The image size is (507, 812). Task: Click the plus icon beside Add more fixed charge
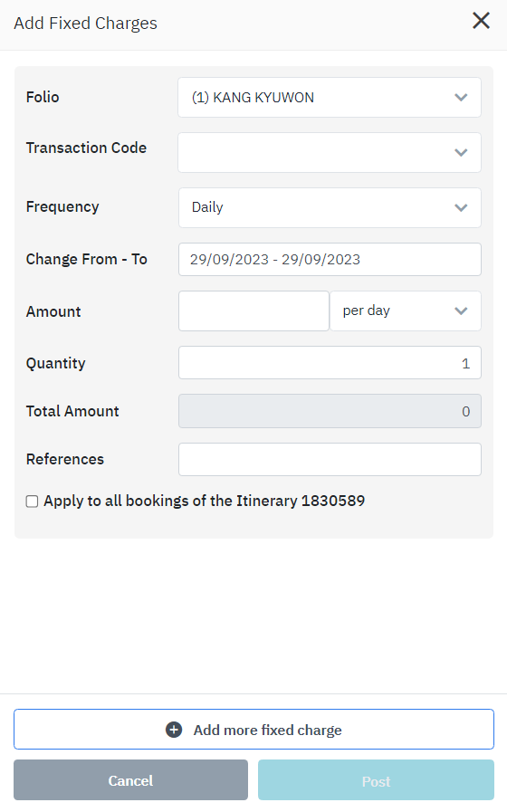174,730
